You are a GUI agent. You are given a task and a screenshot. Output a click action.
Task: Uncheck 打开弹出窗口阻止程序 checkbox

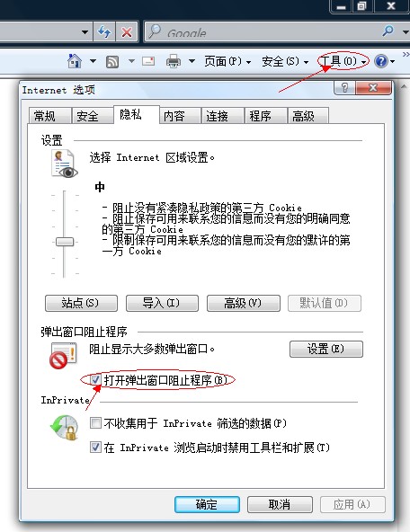(x=95, y=379)
